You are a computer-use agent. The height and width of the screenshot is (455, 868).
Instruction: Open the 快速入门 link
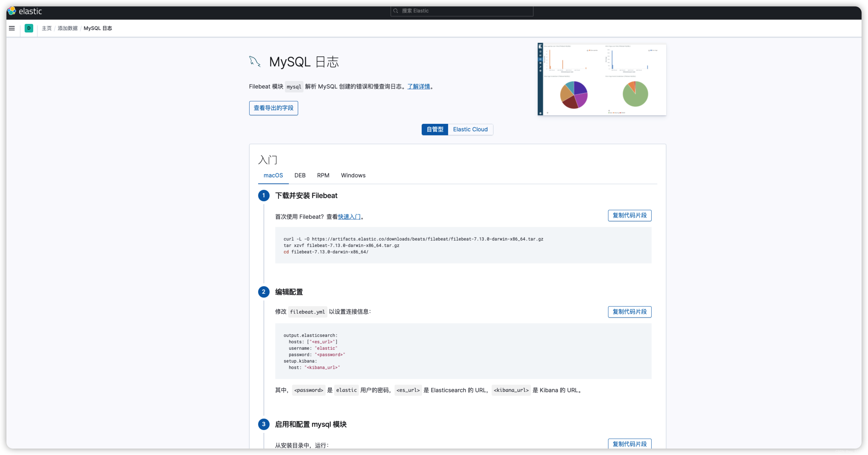[349, 217]
